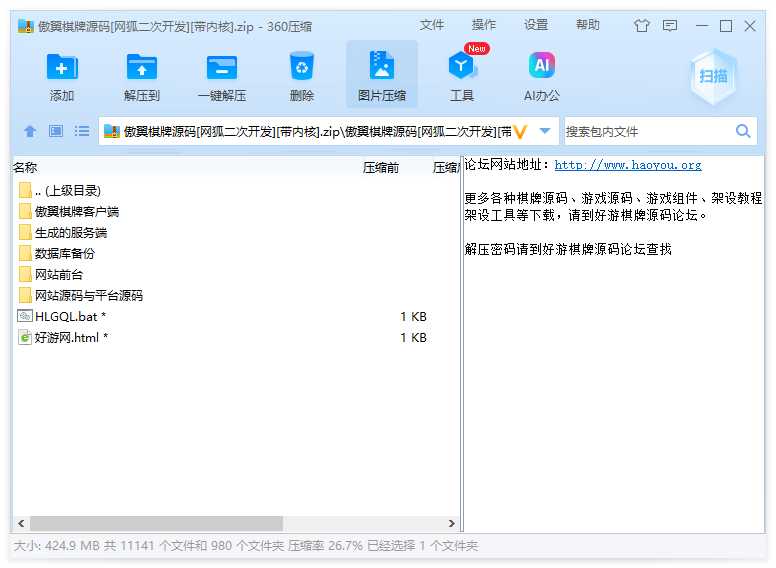Open the 图片压缩 image compression tool
Image resolution: width=776 pixels, height=568 pixels.
point(382,74)
